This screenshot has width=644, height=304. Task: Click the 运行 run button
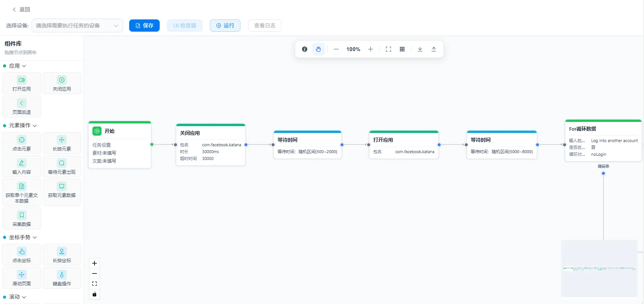click(x=225, y=26)
